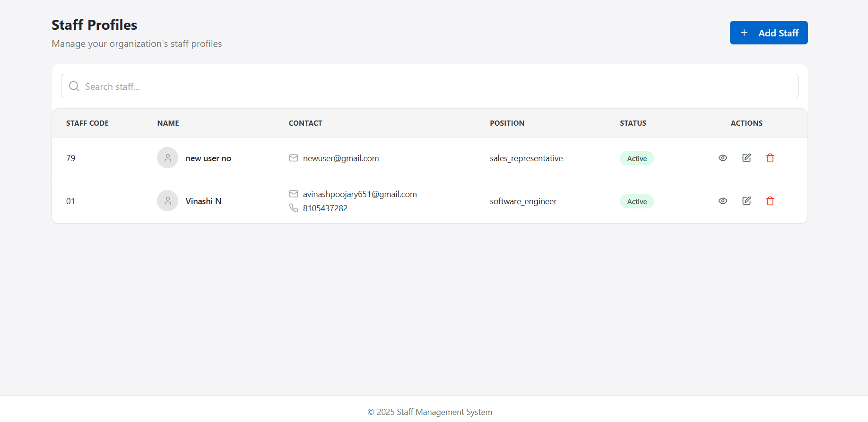Click the name Vinashi N
This screenshot has width=868, height=422.
click(203, 201)
